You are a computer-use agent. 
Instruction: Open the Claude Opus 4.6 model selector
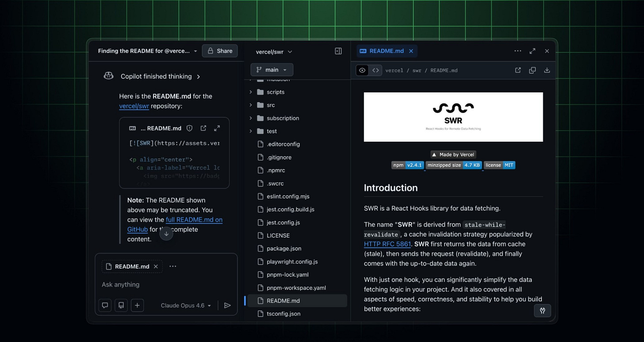tap(185, 305)
